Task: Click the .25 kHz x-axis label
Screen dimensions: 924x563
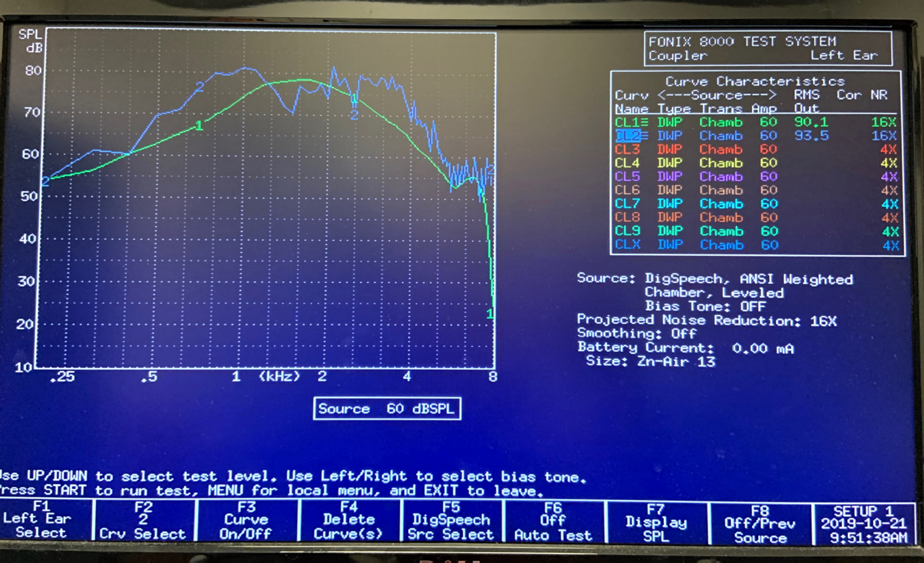Action: point(63,377)
